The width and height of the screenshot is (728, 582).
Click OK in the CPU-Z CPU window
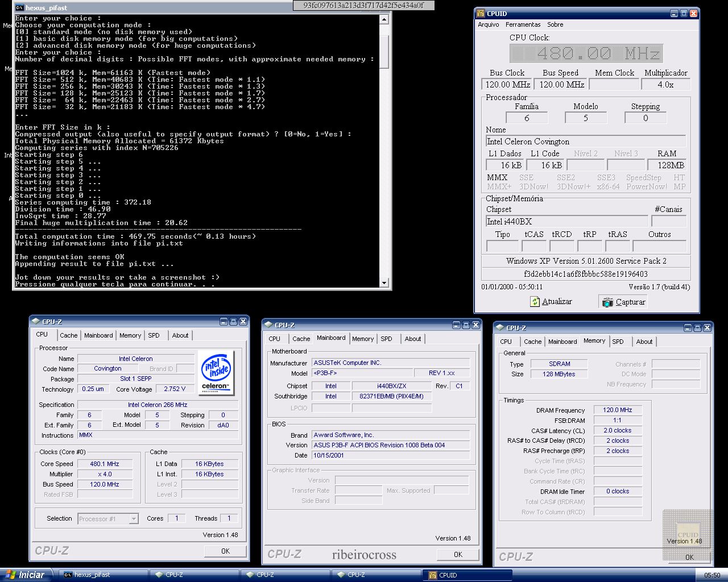click(226, 551)
